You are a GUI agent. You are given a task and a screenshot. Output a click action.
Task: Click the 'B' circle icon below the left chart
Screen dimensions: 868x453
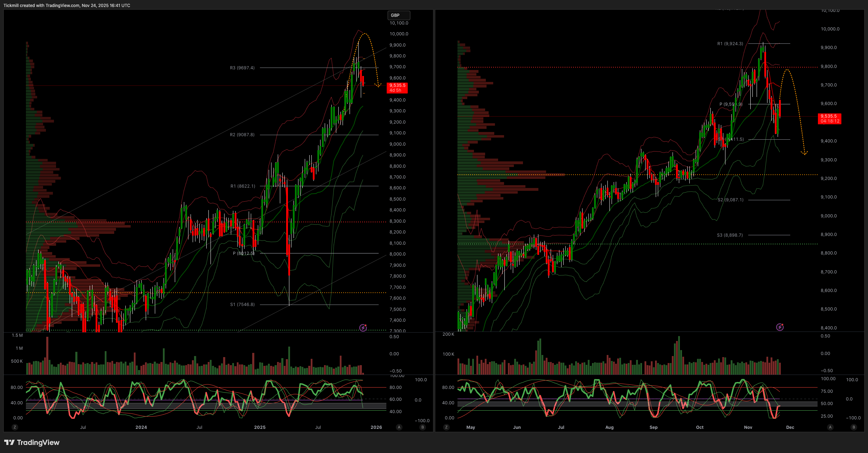tap(423, 427)
